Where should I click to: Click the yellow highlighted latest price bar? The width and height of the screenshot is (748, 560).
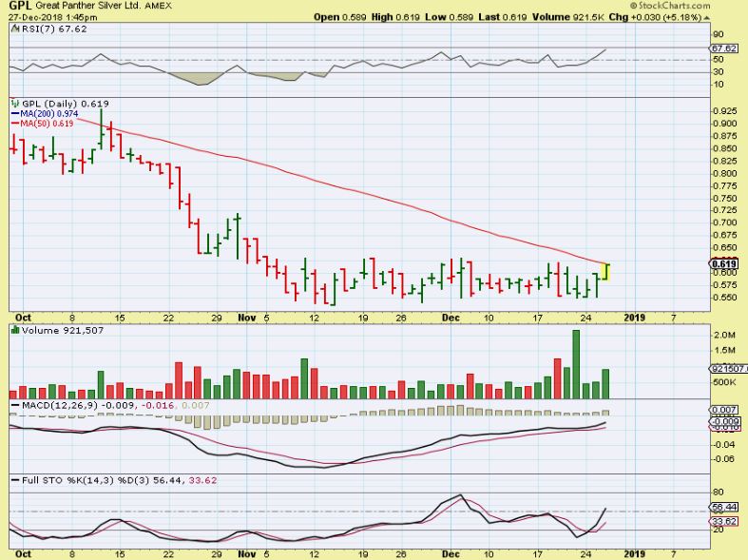tap(605, 272)
